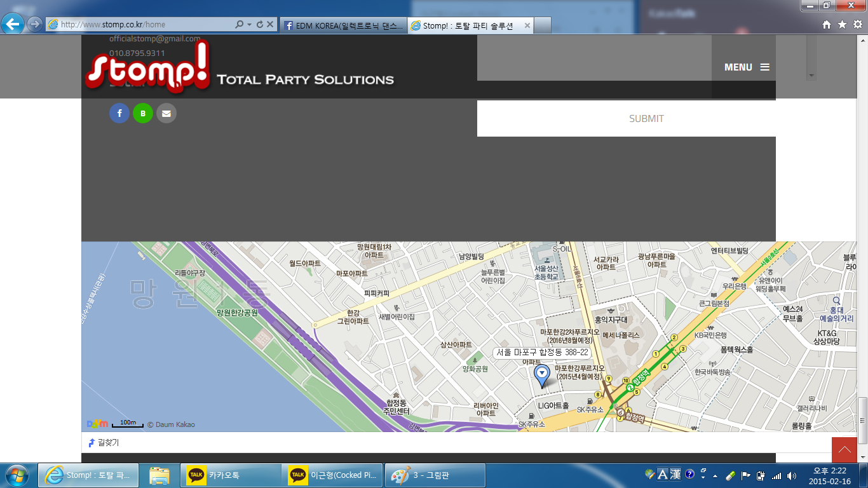868x488 pixels.
Task: Open the network signal tray icon
Action: 776,475
